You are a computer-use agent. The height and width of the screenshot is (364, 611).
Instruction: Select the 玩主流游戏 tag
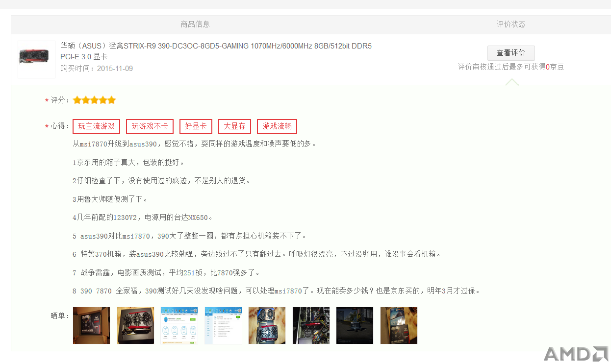97,126
